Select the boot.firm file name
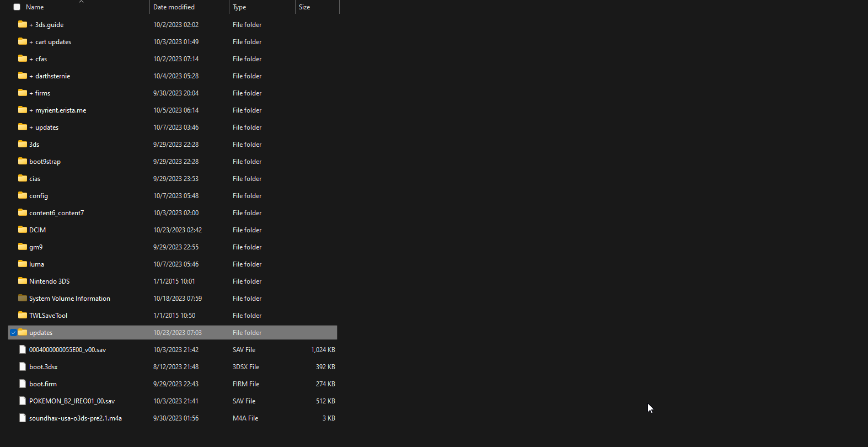This screenshot has width=868, height=447. pyautogui.click(x=43, y=384)
